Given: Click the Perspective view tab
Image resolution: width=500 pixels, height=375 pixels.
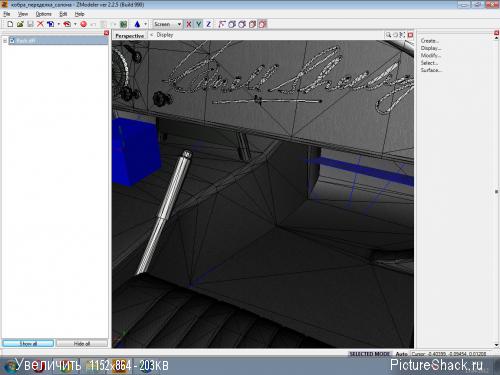Looking at the screenshot, I should pyautogui.click(x=130, y=36).
